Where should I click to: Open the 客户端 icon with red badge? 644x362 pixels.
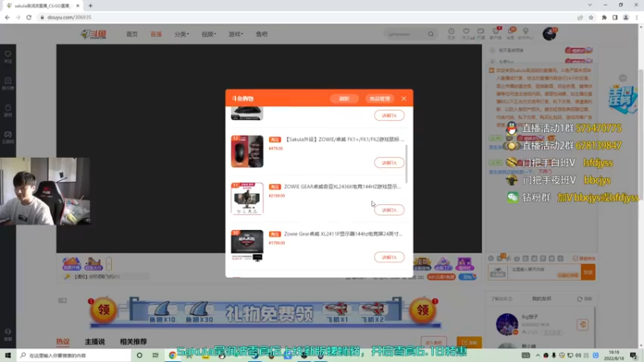click(x=496, y=34)
